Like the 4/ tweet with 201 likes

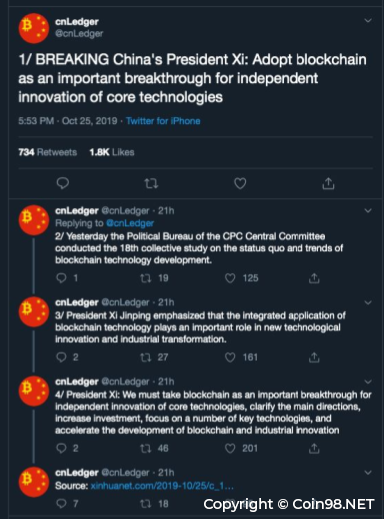click(230, 448)
